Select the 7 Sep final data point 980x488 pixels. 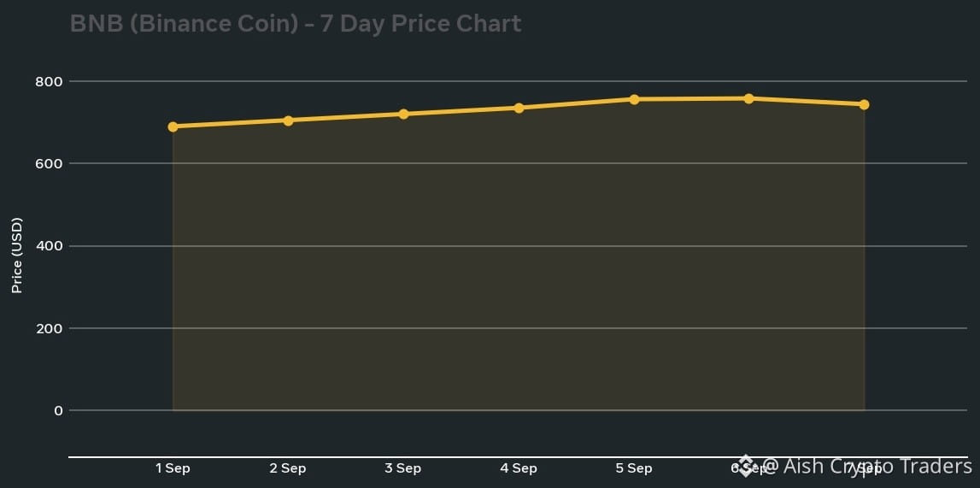(x=865, y=104)
